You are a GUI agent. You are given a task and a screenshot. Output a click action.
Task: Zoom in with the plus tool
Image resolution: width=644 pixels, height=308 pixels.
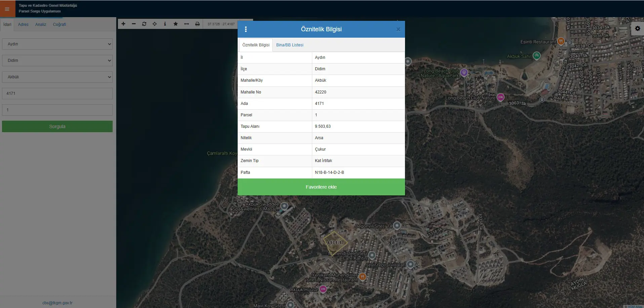coord(123,24)
